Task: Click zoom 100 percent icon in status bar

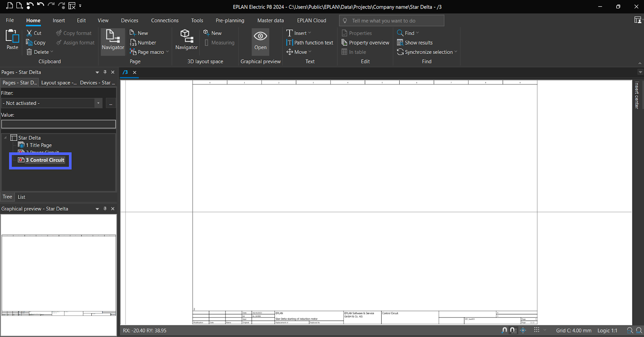Action: coord(639,330)
